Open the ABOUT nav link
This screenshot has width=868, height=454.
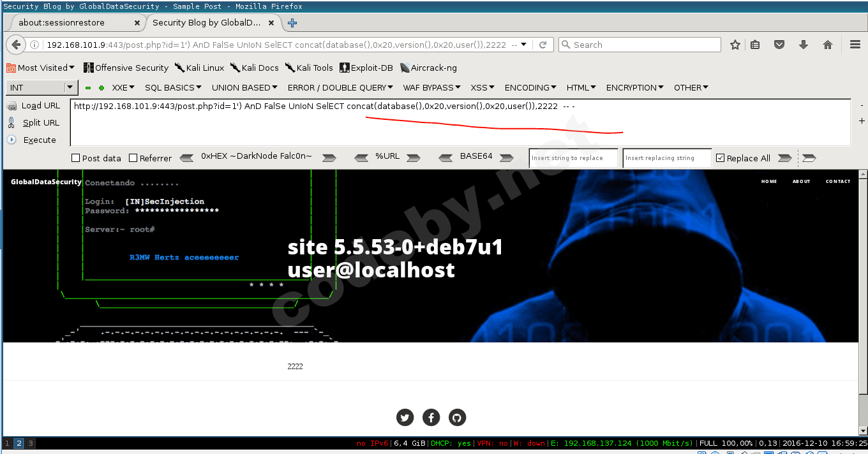click(x=801, y=182)
